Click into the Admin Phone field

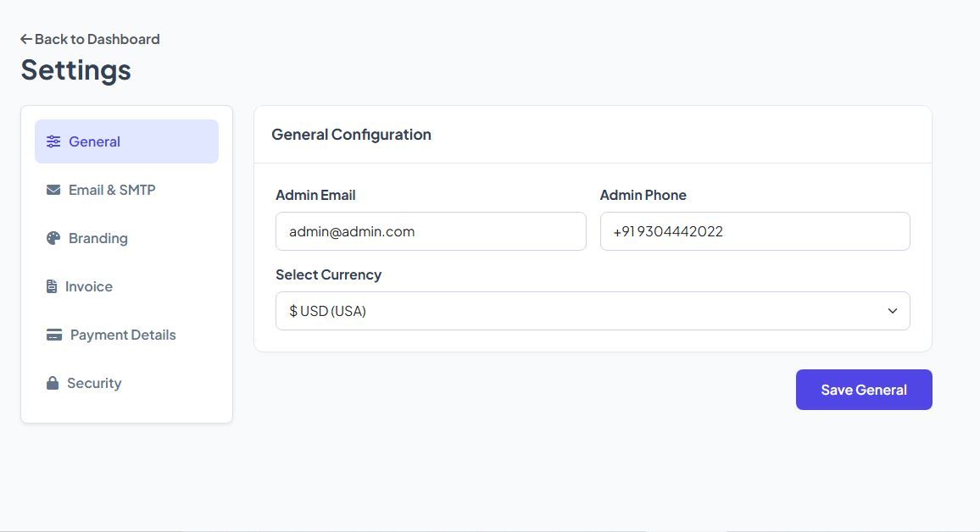[754, 231]
